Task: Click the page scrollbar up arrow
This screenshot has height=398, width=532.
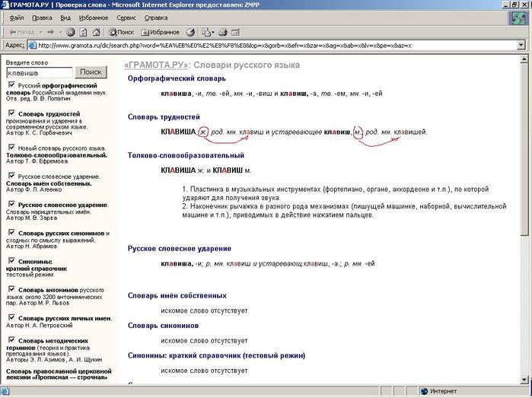Action: click(524, 59)
